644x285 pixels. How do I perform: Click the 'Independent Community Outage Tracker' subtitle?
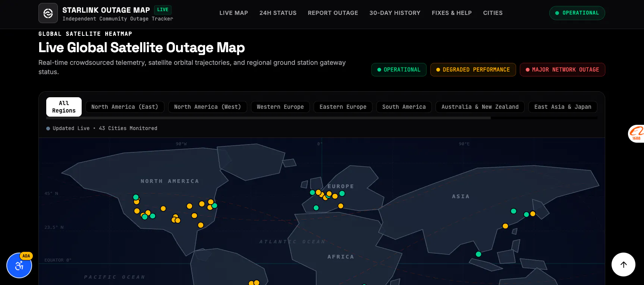[x=118, y=19]
